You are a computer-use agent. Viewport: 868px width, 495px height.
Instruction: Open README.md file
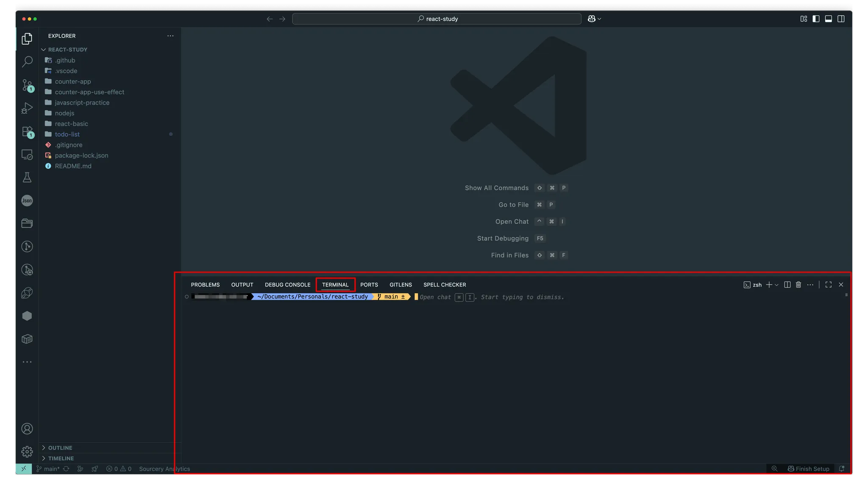pos(73,166)
